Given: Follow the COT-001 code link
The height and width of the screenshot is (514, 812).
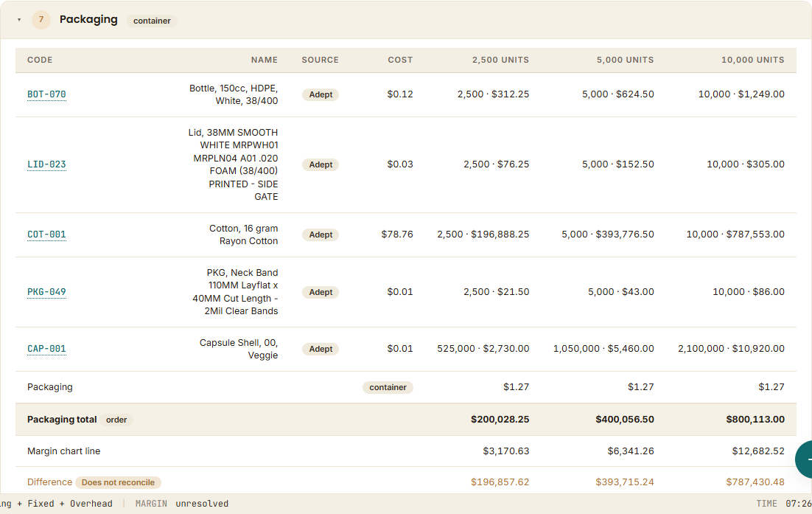Looking at the screenshot, I should [x=46, y=235].
